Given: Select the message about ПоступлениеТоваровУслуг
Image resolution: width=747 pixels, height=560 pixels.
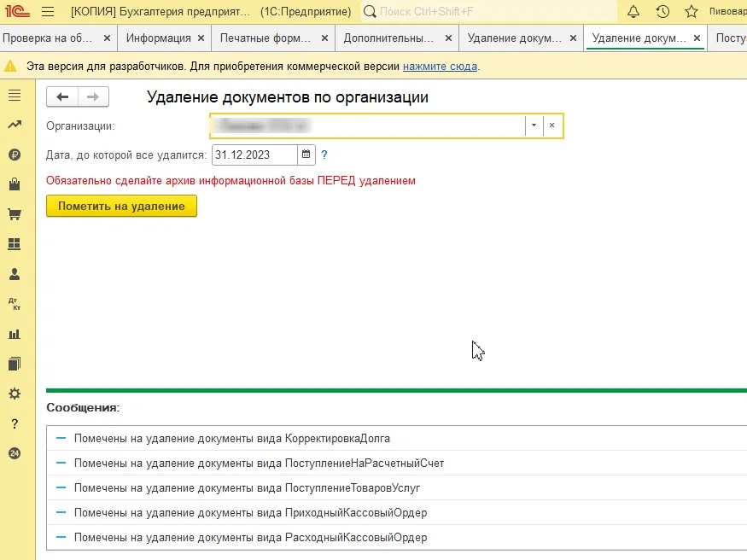Looking at the screenshot, I should pyautogui.click(x=396, y=488).
